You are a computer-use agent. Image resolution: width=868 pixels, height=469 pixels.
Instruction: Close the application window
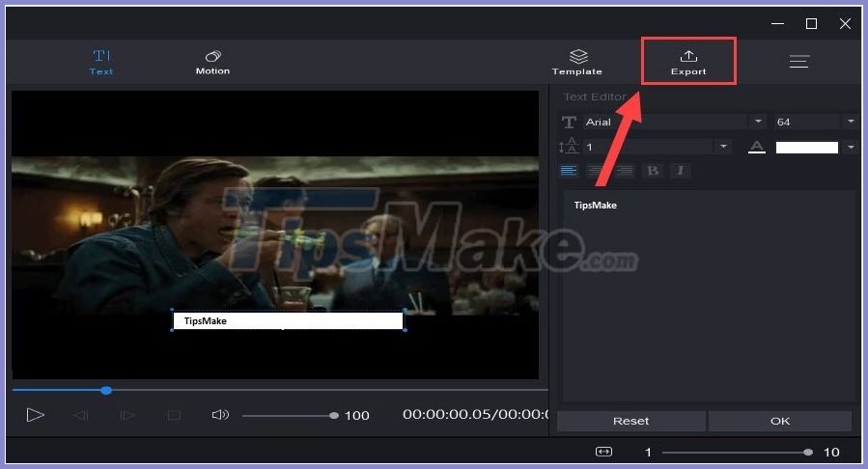click(x=845, y=24)
